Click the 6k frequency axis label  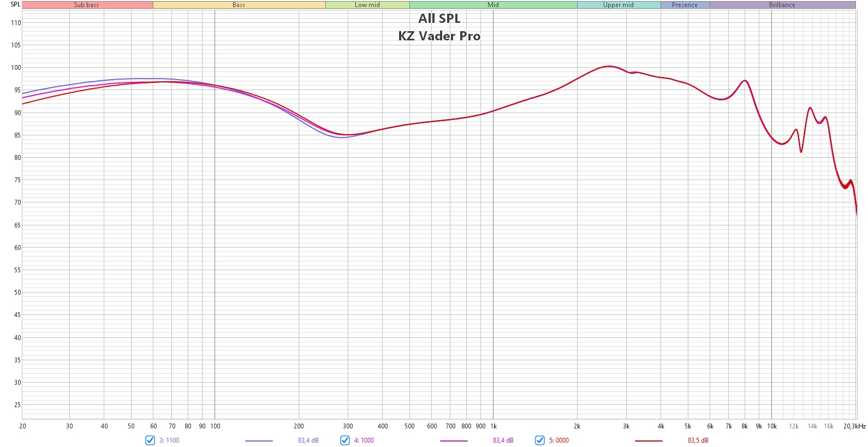710,426
